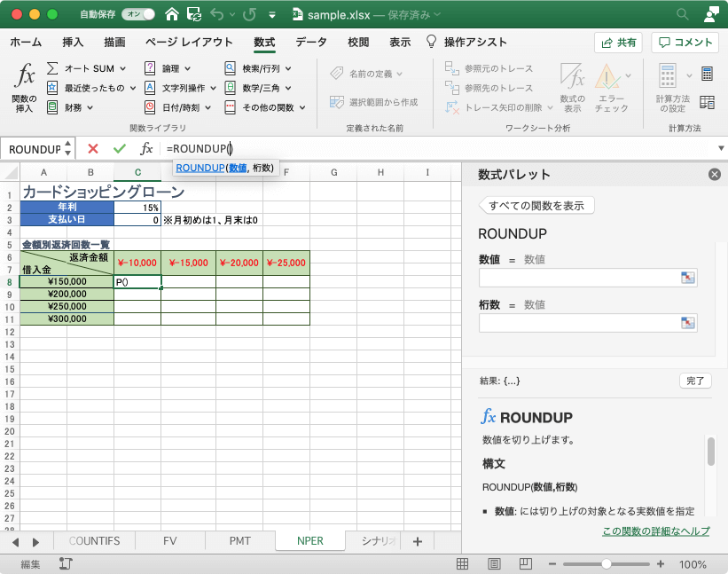Open the 財務 financial functions icon
The image size is (728, 574).
(x=52, y=107)
